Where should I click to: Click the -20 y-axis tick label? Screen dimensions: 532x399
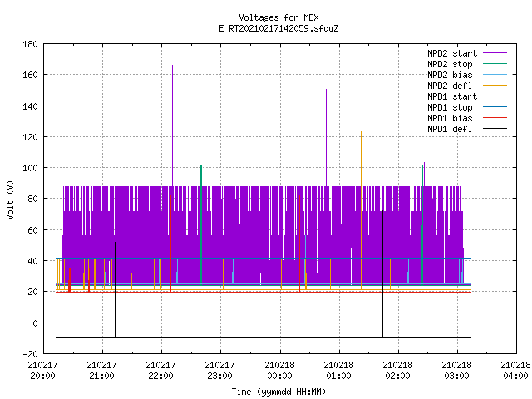pyautogui.click(x=30, y=354)
